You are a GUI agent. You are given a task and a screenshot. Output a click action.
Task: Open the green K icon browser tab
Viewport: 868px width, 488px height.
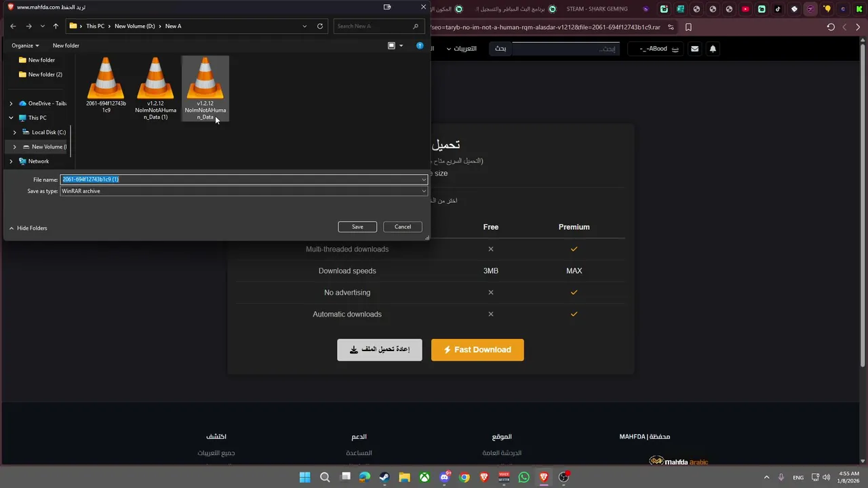tap(859, 9)
